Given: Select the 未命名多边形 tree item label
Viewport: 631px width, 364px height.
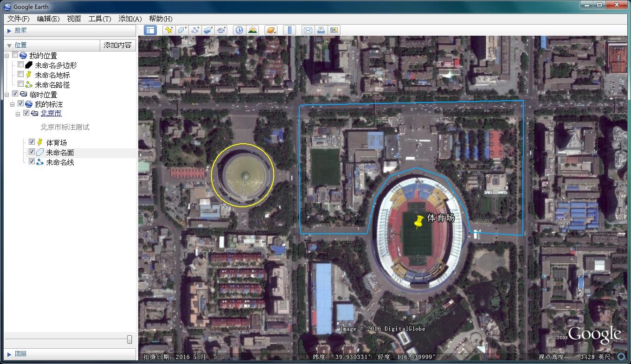Looking at the screenshot, I should 56,65.
